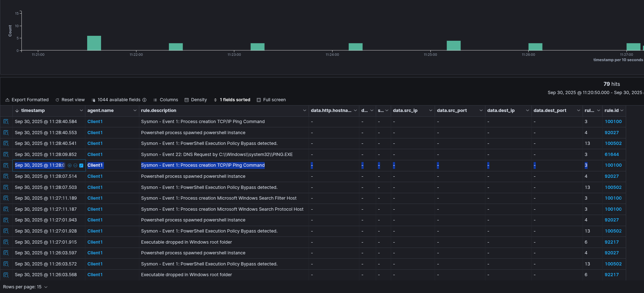Open the Columns selector menu
644x293 pixels.
(166, 100)
